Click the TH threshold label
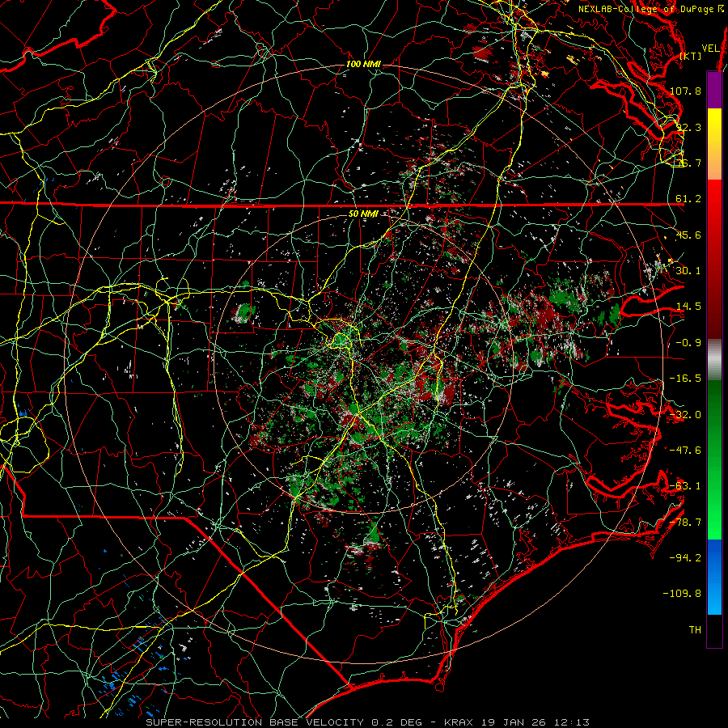728x728 pixels. pyautogui.click(x=695, y=630)
